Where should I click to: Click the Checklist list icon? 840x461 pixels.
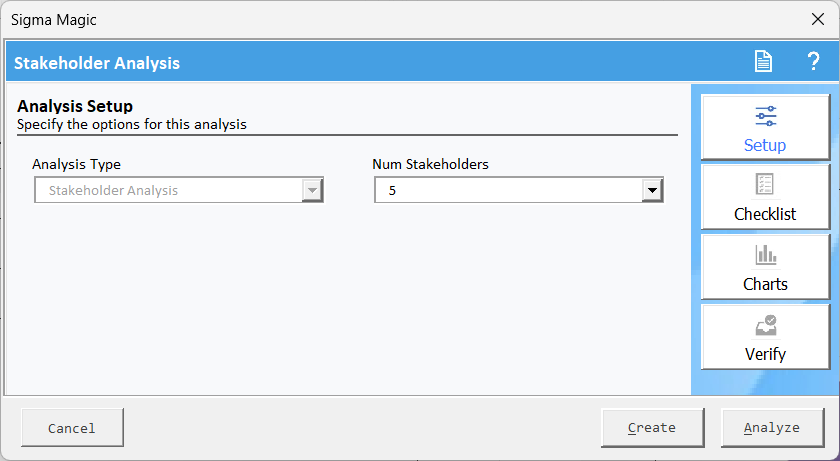765,184
